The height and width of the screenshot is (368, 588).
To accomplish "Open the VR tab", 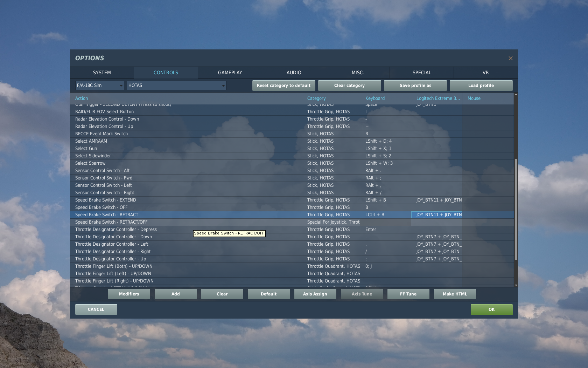I will point(486,73).
